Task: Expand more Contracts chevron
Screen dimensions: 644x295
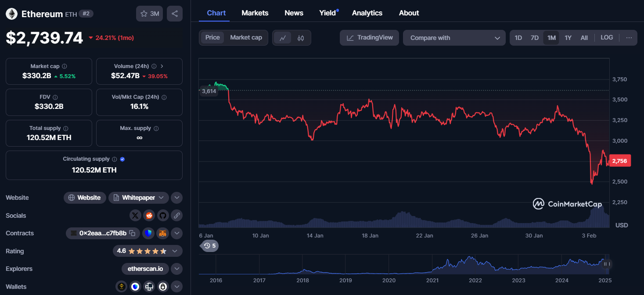Action: 177,233
